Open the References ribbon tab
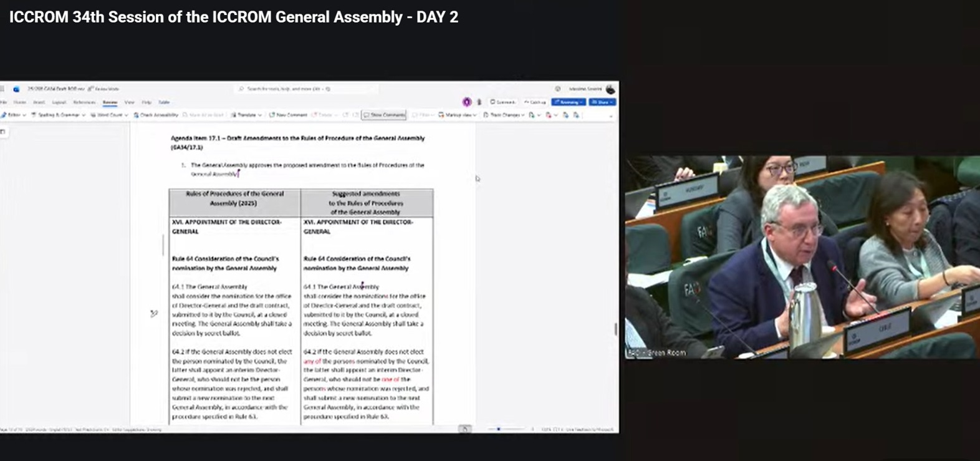This screenshot has width=980, height=461. tap(84, 102)
